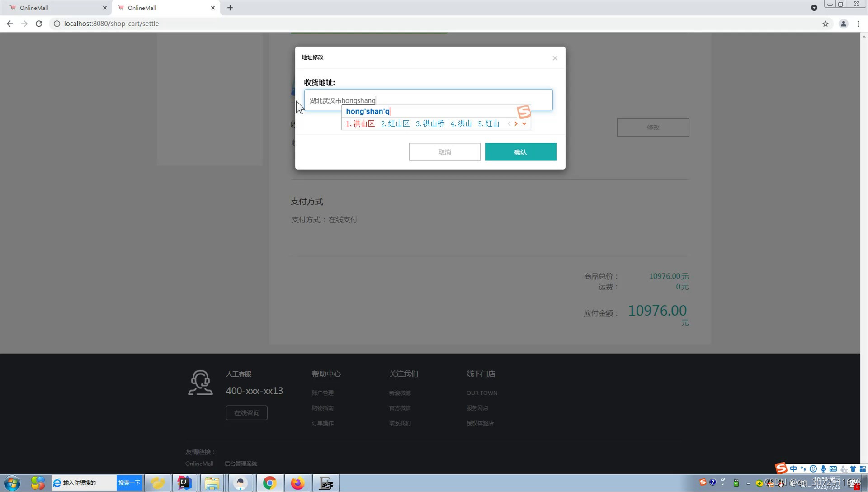
Task: Open Chrome from the taskbar
Action: click(x=269, y=483)
